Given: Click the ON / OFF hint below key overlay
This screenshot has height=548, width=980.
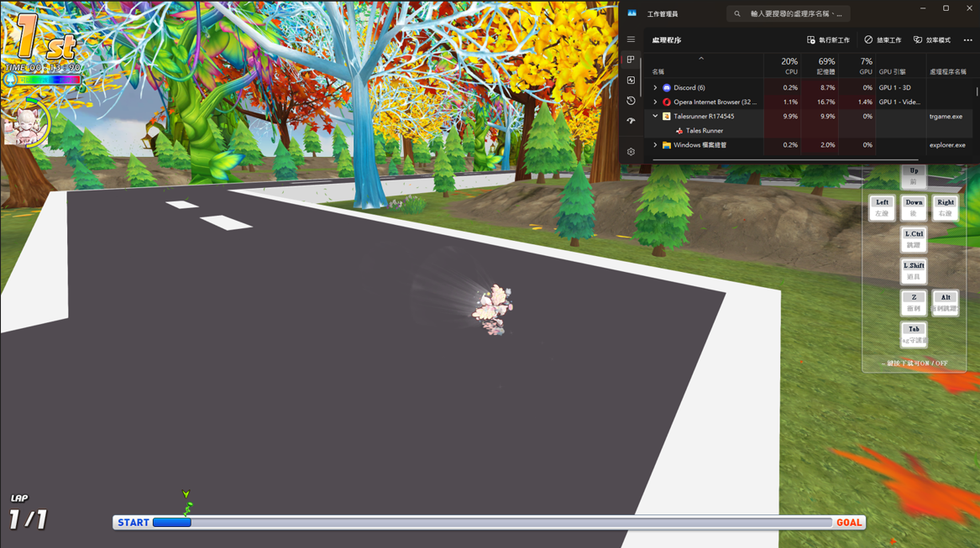Looking at the screenshot, I should 914,363.
